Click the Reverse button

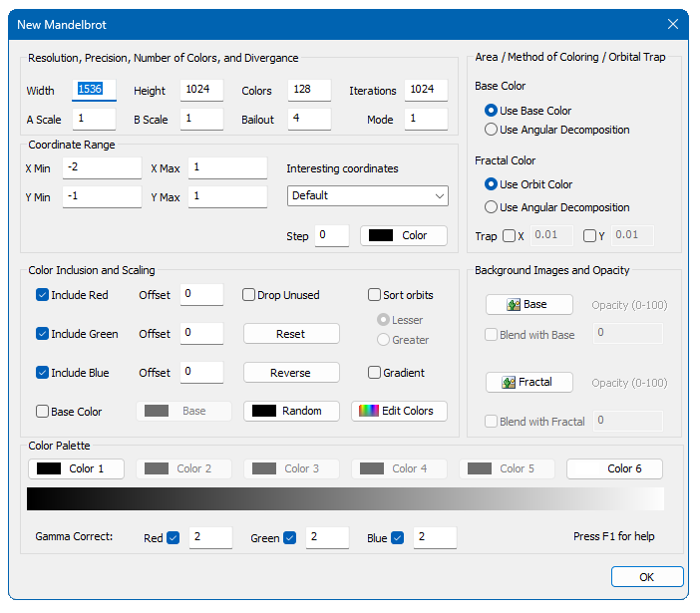(x=291, y=373)
